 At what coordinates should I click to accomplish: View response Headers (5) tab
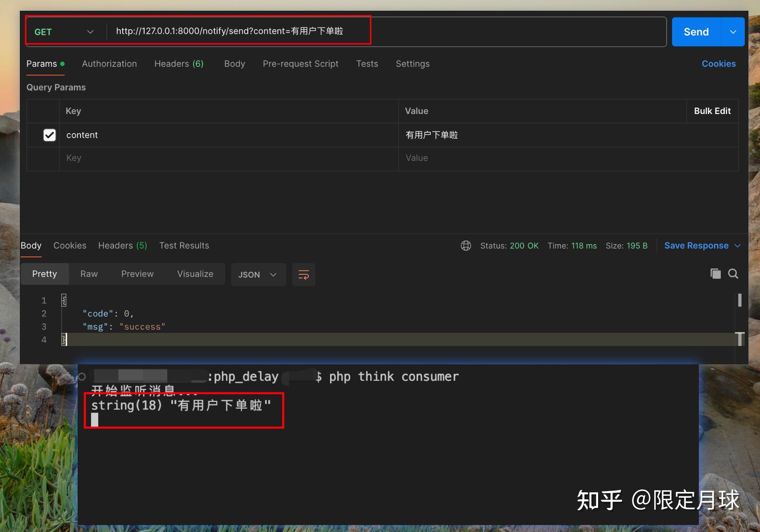122,245
